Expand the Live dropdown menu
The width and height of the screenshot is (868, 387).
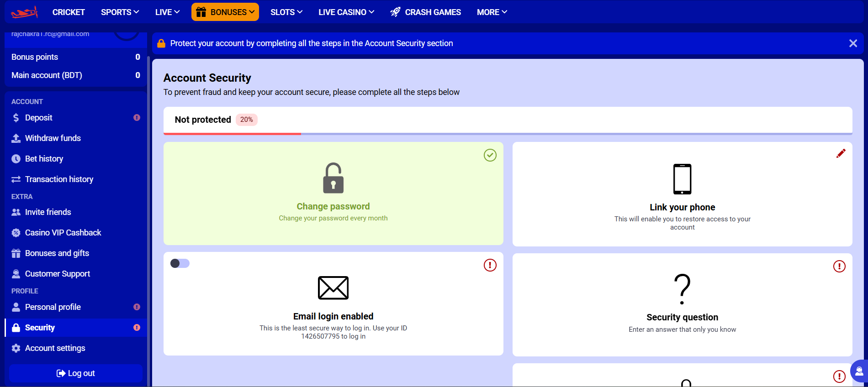pyautogui.click(x=167, y=12)
